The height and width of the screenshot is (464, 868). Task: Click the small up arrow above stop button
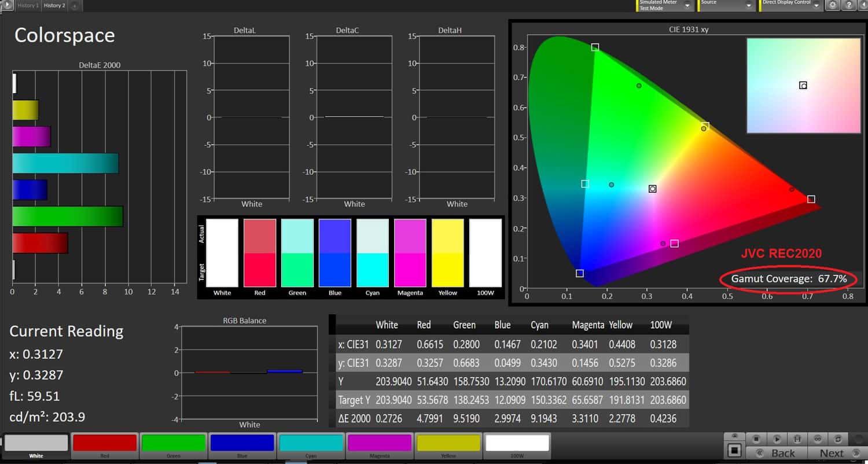pos(734,436)
